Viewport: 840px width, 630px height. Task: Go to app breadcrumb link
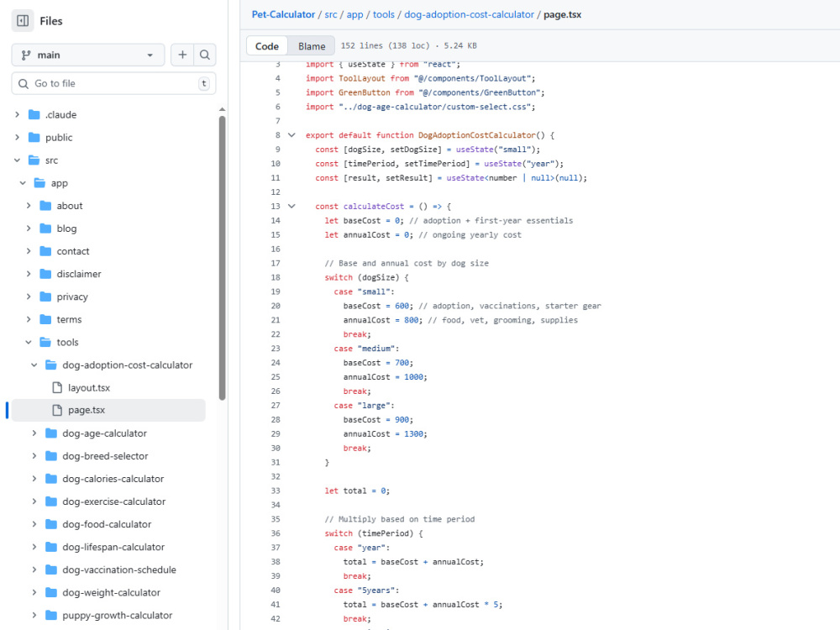coord(354,14)
